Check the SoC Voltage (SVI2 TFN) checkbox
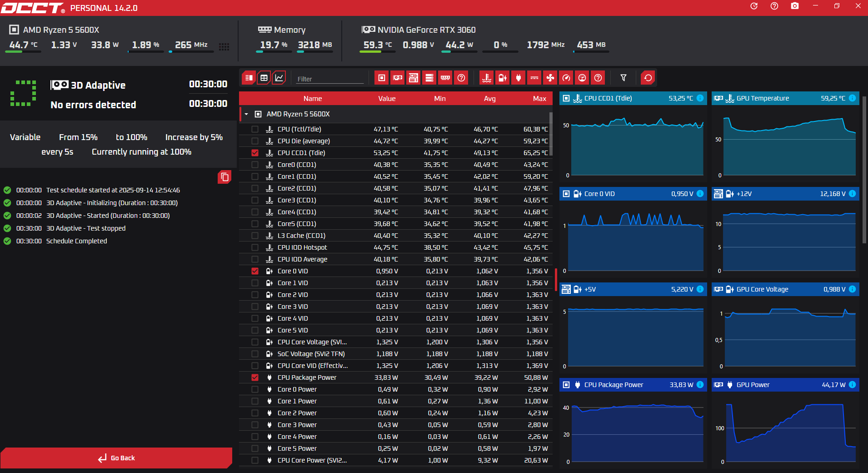This screenshot has width=868, height=473. (255, 354)
